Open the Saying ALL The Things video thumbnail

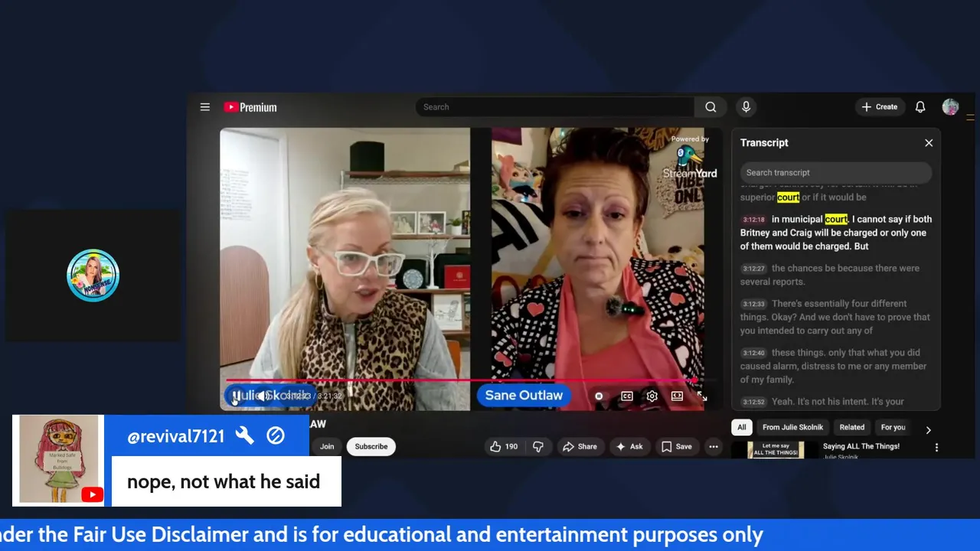click(776, 451)
